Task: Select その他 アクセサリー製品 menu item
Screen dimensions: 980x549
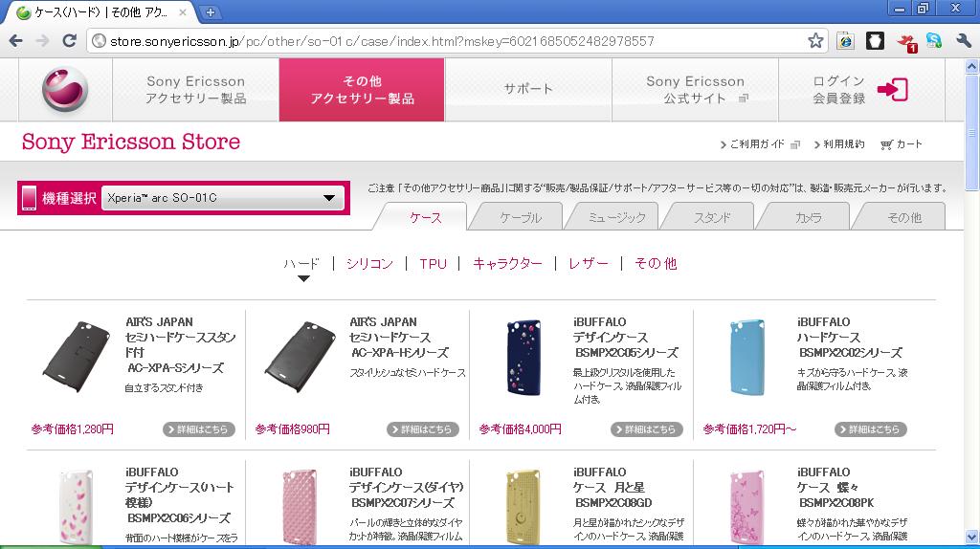Action: tap(362, 90)
